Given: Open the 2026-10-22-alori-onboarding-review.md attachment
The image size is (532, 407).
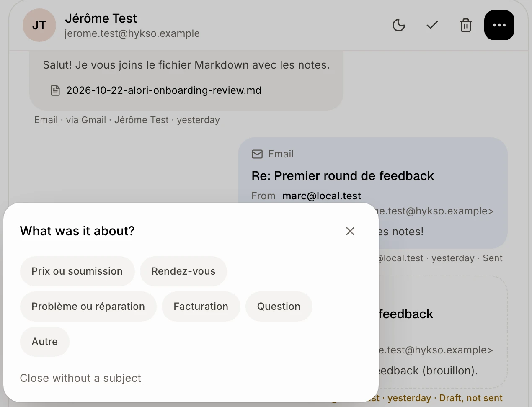Looking at the screenshot, I should coord(164,90).
